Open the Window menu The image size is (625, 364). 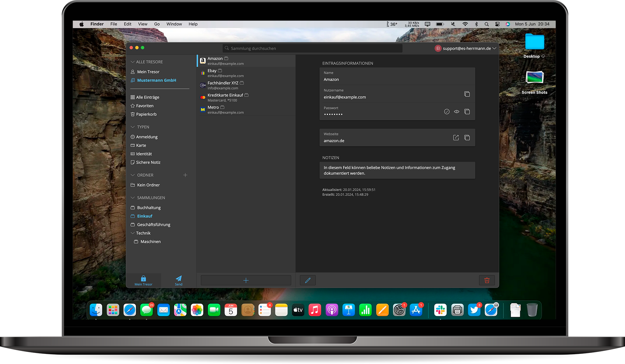(174, 24)
